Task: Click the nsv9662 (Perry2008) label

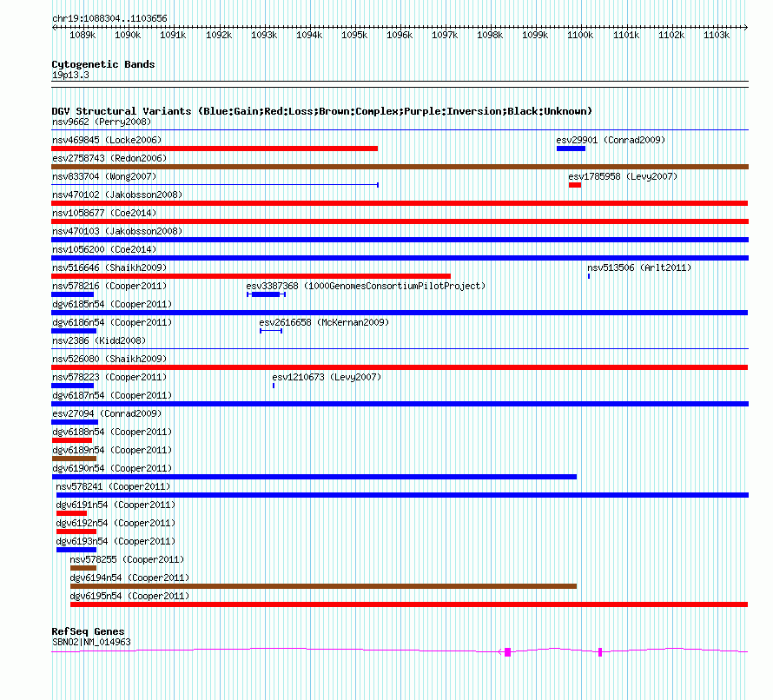Action: tap(101, 122)
